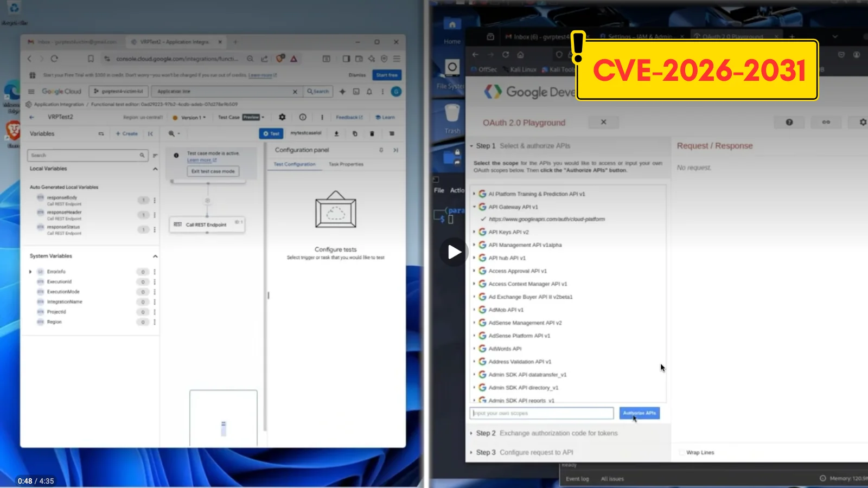Open the Kali Linux bookmark
The height and width of the screenshot is (488, 868).
point(519,69)
